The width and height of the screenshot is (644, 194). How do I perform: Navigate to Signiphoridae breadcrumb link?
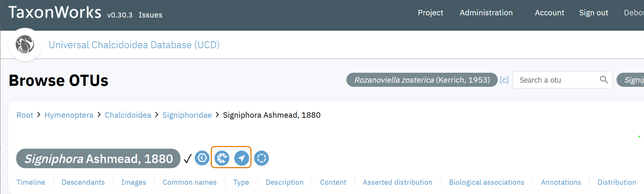(x=187, y=115)
